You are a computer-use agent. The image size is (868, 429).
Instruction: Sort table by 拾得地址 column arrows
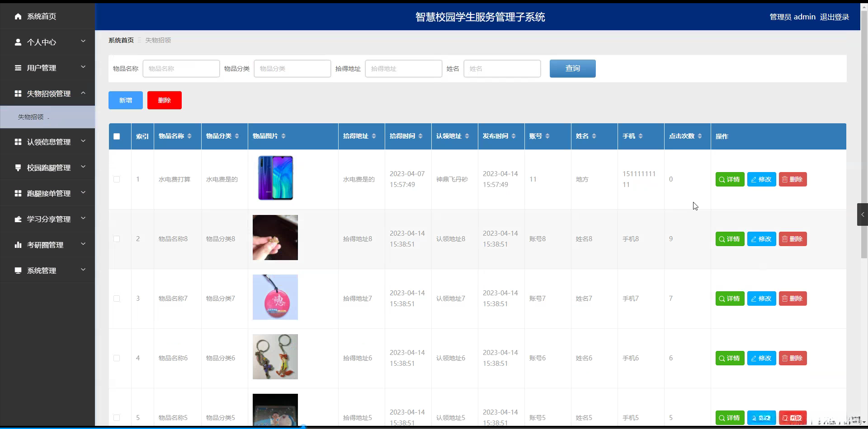tap(374, 136)
